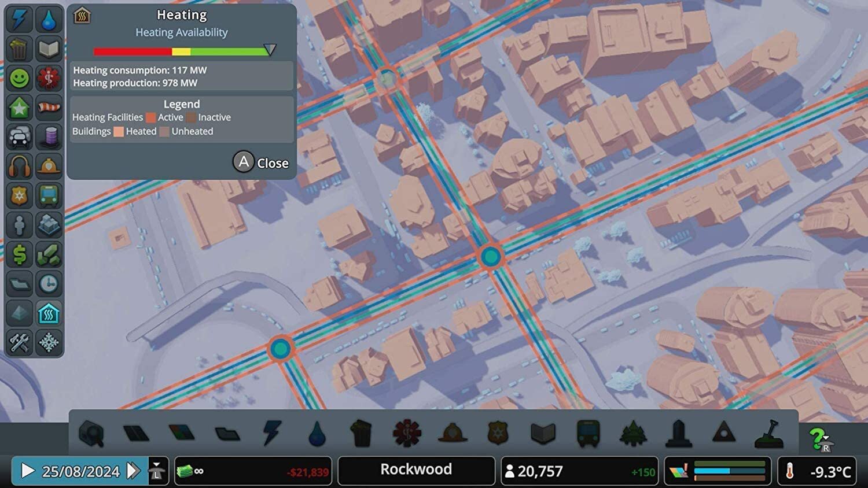Image resolution: width=868 pixels, height=488 pixels.
Task: Select the Public Transport info view
Action: tap(49, 196)
